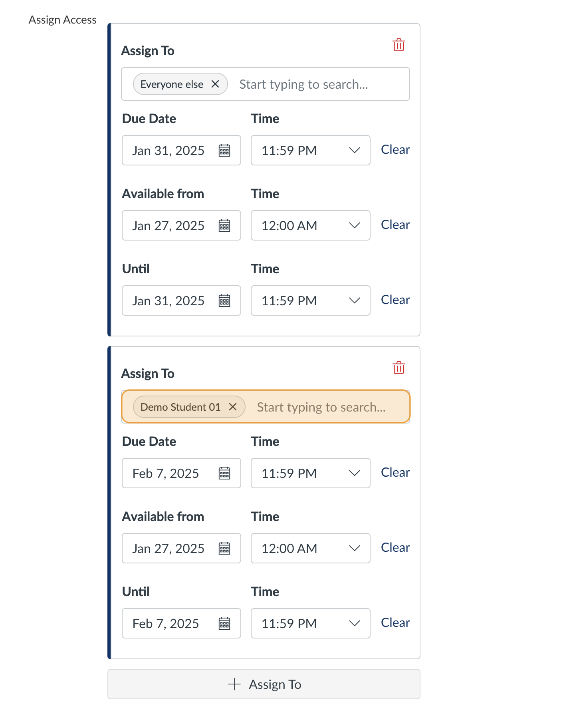This screenshot has height=728, width=571.
Task: Clear the Available from date on first card
Action: [x=395, y=225]
